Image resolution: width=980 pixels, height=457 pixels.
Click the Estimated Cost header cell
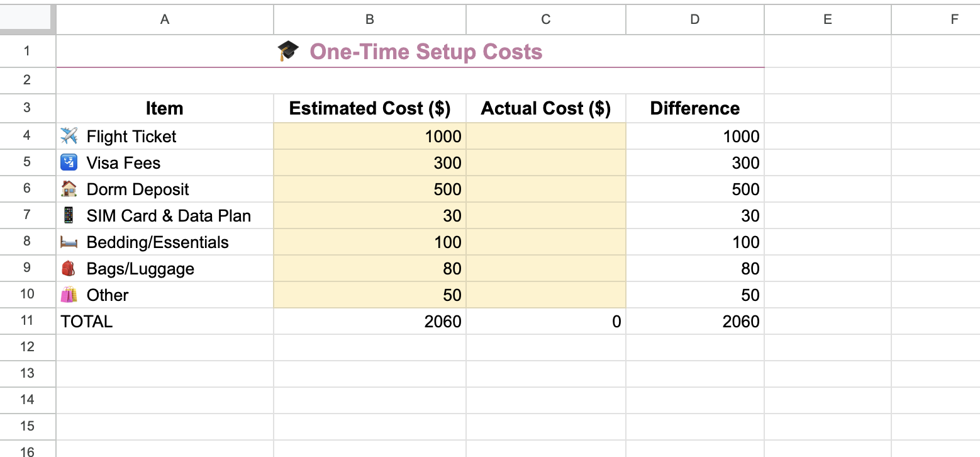369,108
